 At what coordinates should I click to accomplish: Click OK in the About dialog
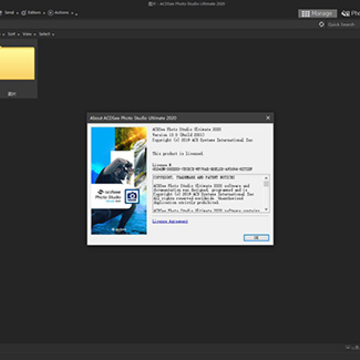256,238
